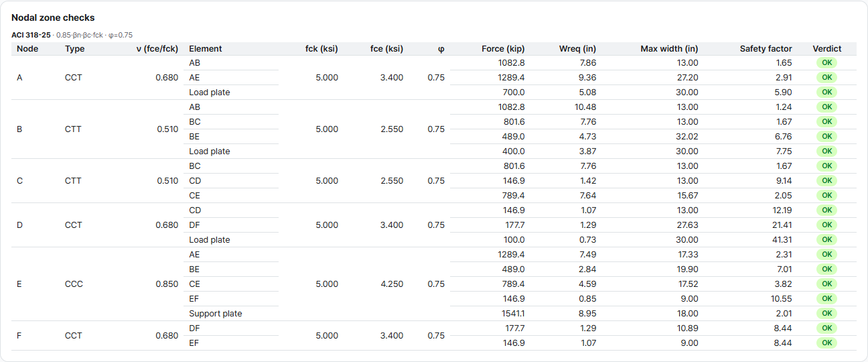Screen dimensions: 868x362
Task: Select the BE element under node B
Action: [195, 137]
